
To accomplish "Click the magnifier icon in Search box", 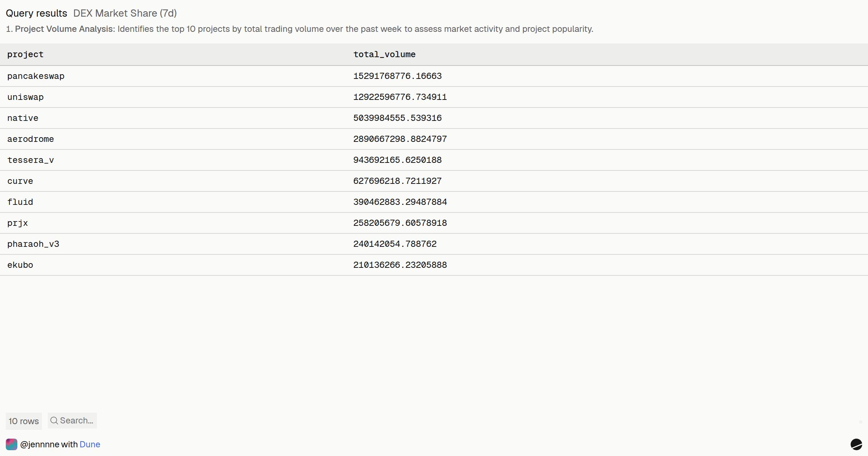I will click(54, 421).
